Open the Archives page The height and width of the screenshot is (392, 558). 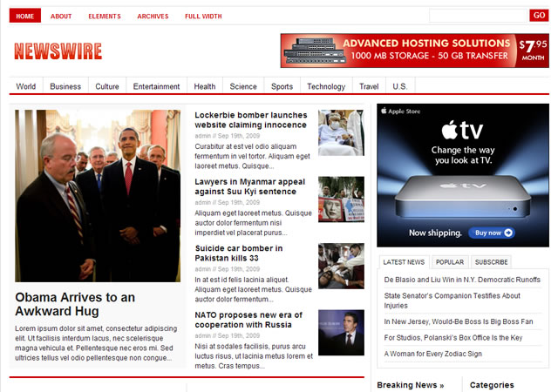click(x=153, y=16)
